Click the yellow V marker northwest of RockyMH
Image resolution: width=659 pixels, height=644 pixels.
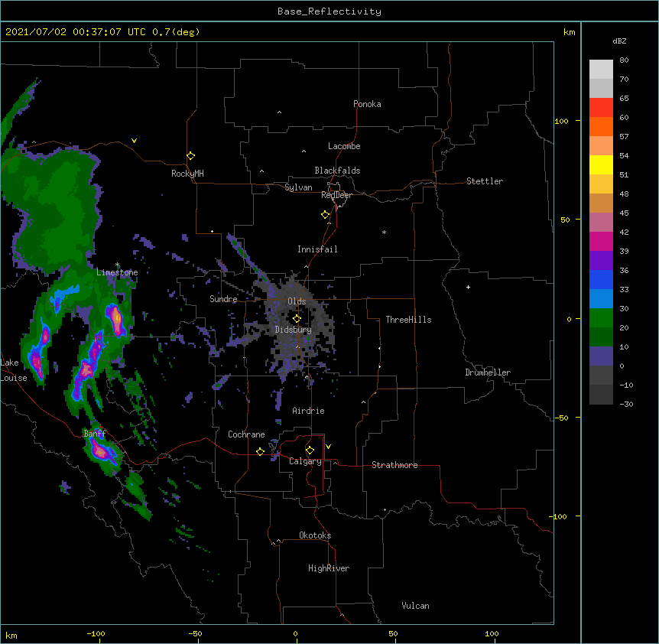[134, 141]
